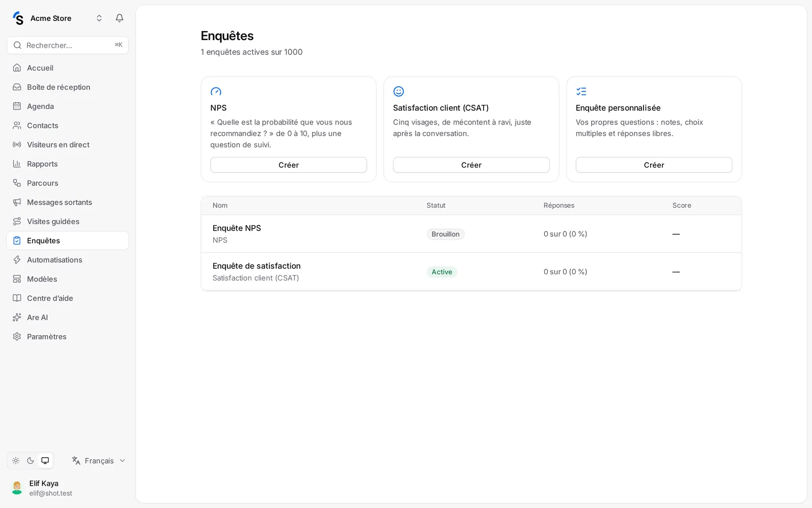Click the CSAT smiley card icon
This screenshot has width=812, height=508.
click(399, 91)
